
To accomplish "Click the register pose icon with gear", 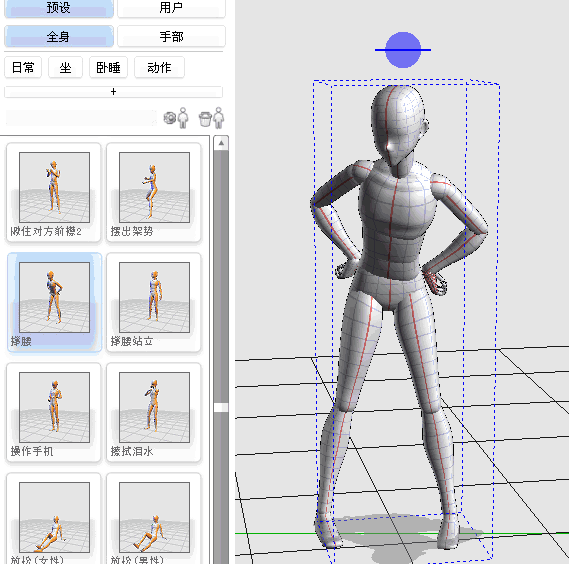I will (x=176, y=118).
